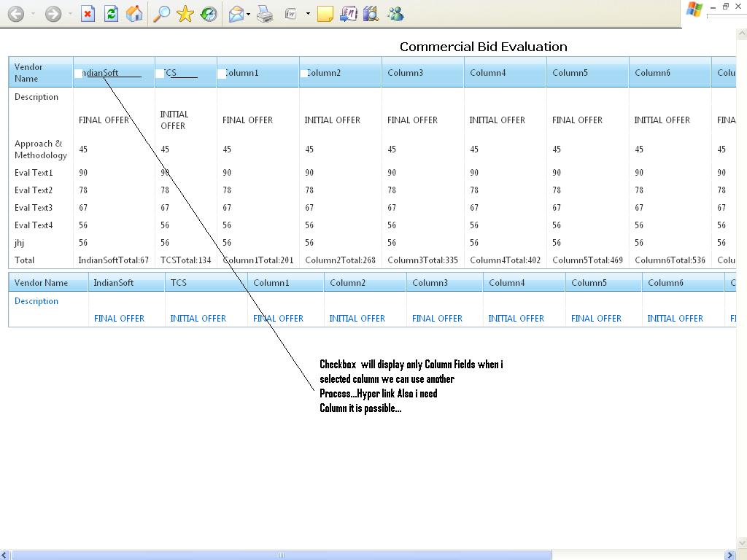The height and width of the screenshot is (560, 747).
Task: Click the TCSTotal:134 cell
Action: coord(185,260)
